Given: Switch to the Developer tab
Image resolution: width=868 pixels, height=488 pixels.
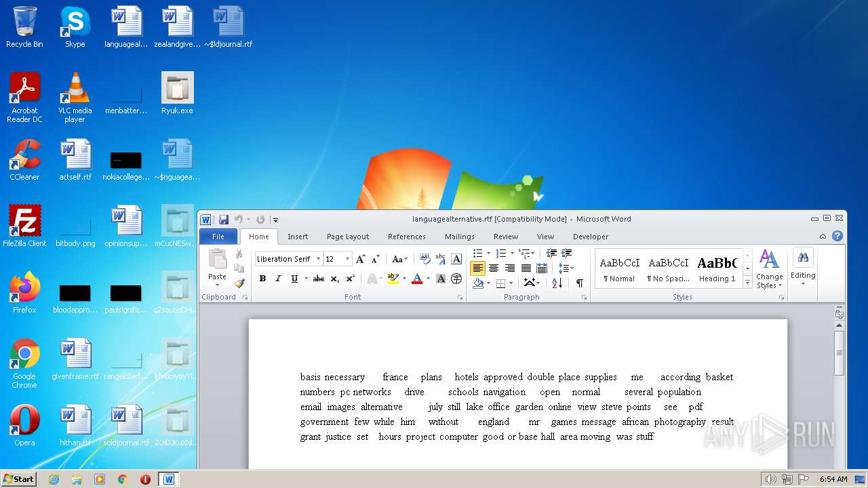Looking at the screenshot, I should [591, 237].
